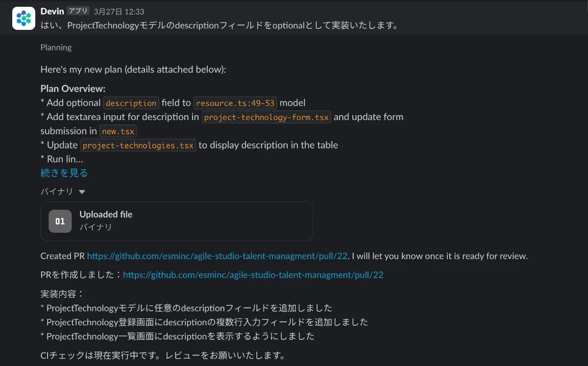Open the Uploaded file attachment title
Screen dimensions: 588x366
[106, 214]
